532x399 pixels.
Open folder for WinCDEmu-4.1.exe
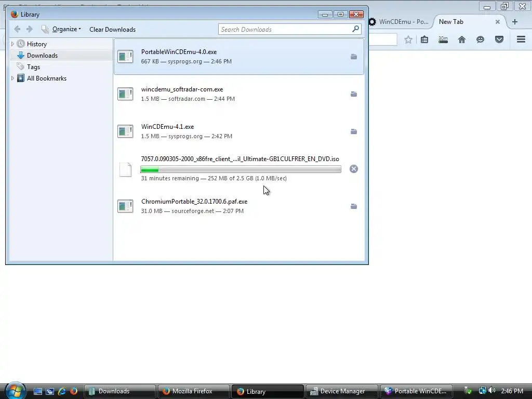coord(353,131)
